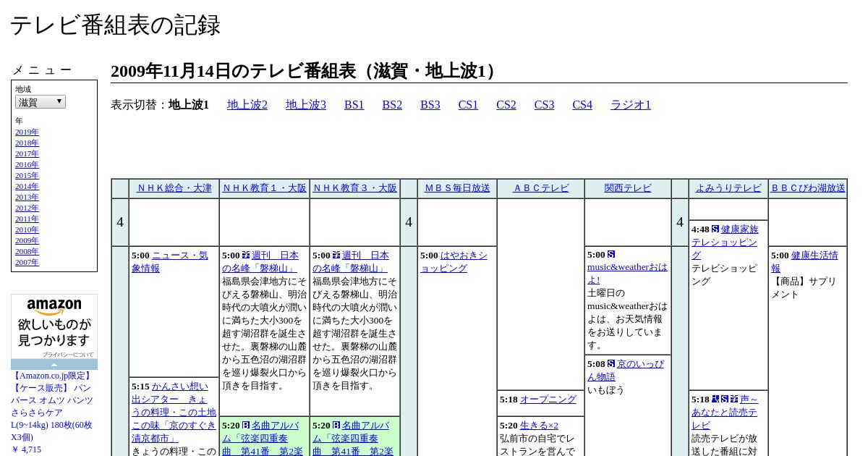
Task: Click the B icon in NHK教育1 5:20 名曲アルバム
Action: (x=246, y=425)
